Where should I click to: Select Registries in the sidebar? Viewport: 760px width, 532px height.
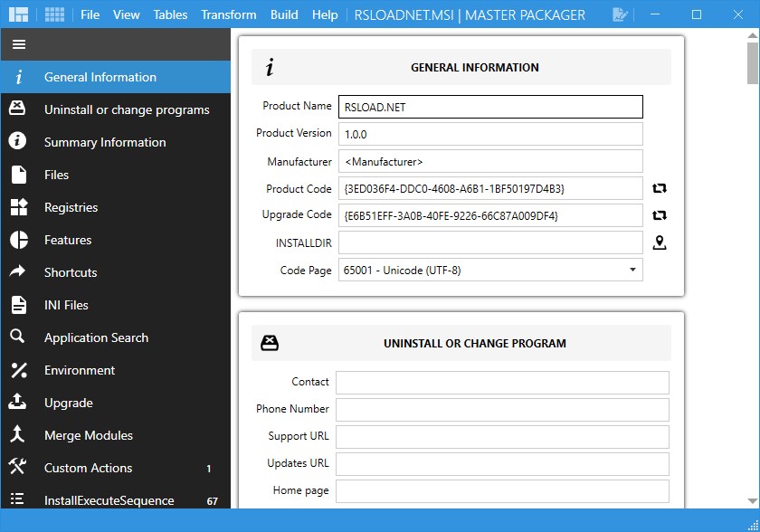click(x=116, y=207)
